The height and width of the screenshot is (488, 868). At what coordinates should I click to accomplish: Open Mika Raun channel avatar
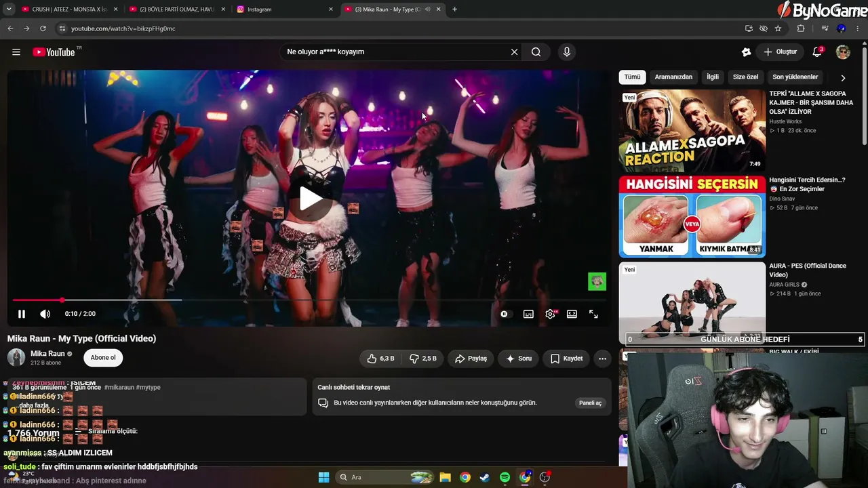[16, 357]
